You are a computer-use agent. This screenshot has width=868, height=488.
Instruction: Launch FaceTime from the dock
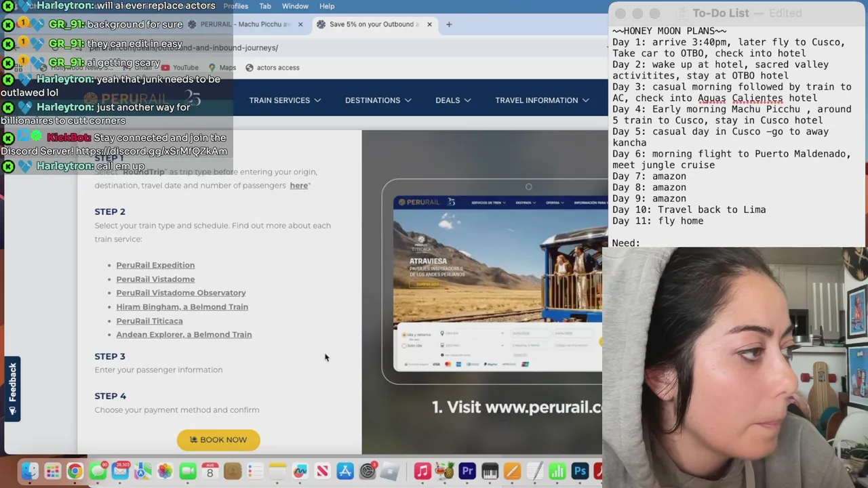[187, 471]
